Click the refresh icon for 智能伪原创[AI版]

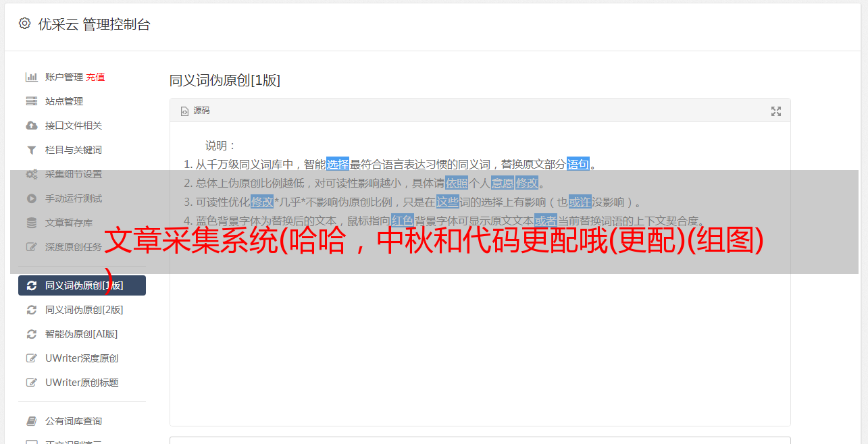click(31, 334)
